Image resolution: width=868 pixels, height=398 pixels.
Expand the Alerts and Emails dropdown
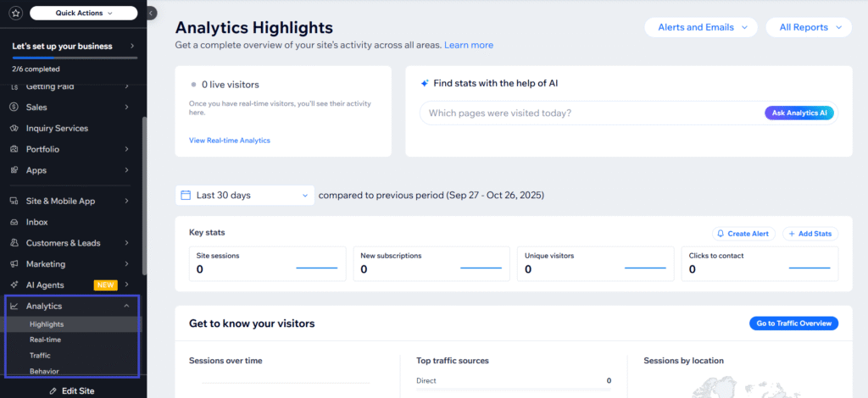(x=701, y=27)
